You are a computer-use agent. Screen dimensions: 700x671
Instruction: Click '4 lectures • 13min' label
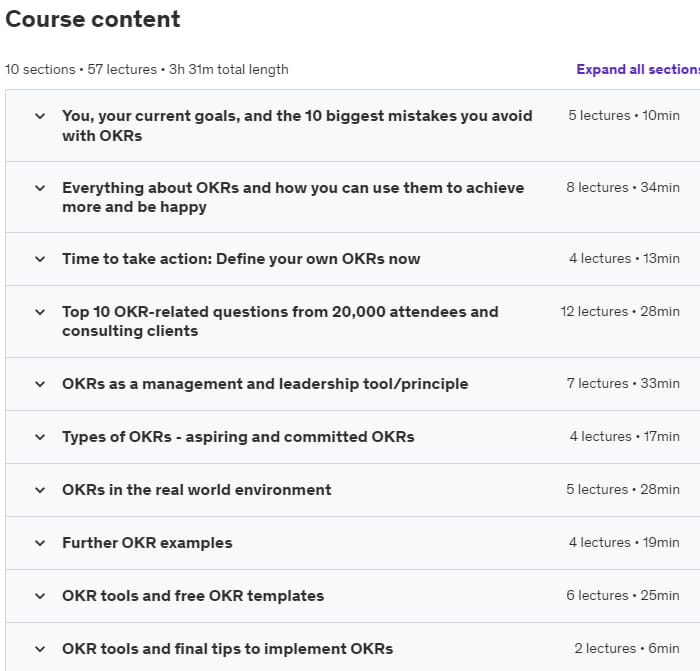pyautogui.click(x=624, y=258)
